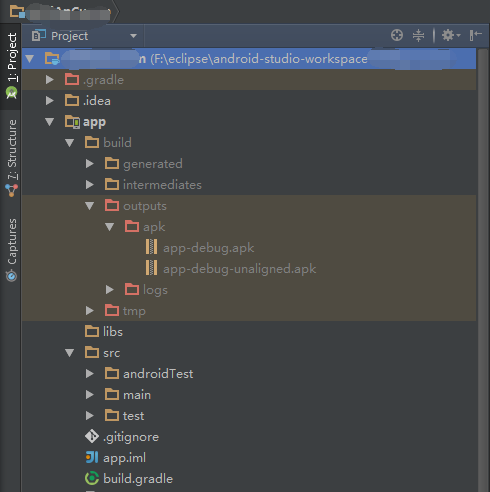The width and height of the screenshot is (490, 492).
Task: Expand the .gradle folder
Action: pyautogui.click(x=50, y=80)
